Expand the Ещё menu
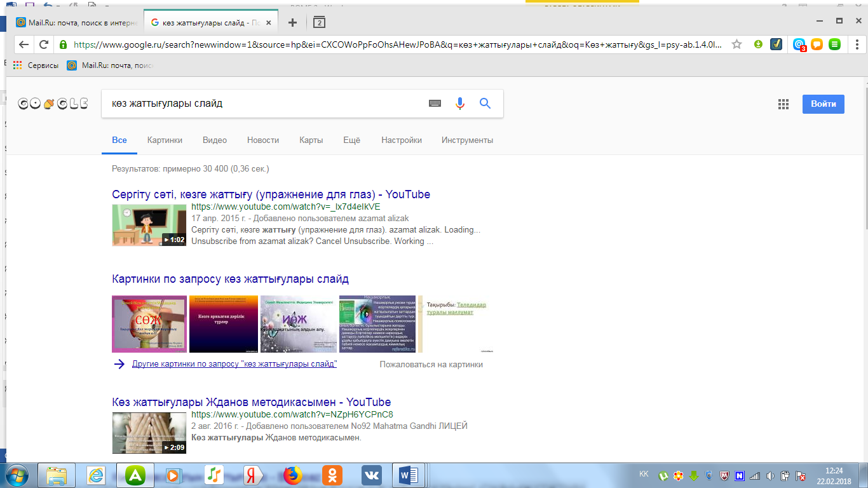This screenshot has width=868, height=488. click(352, 140)
